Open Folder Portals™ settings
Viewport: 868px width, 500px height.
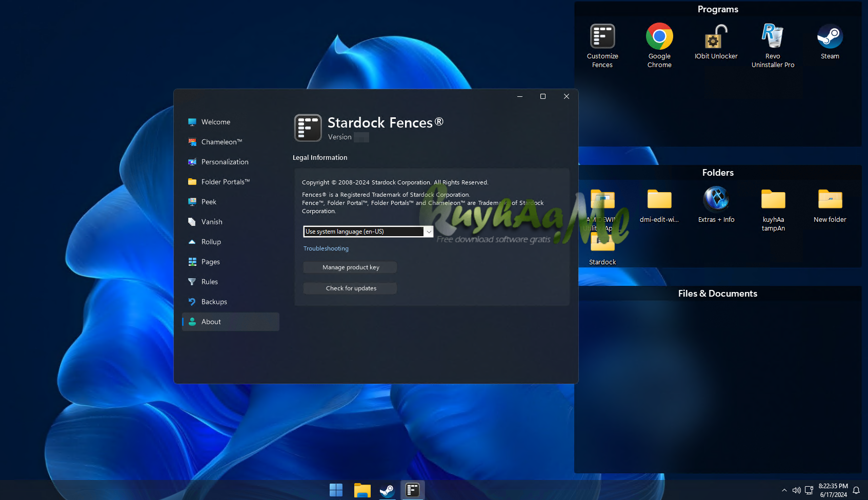click(x=231, y=182)
